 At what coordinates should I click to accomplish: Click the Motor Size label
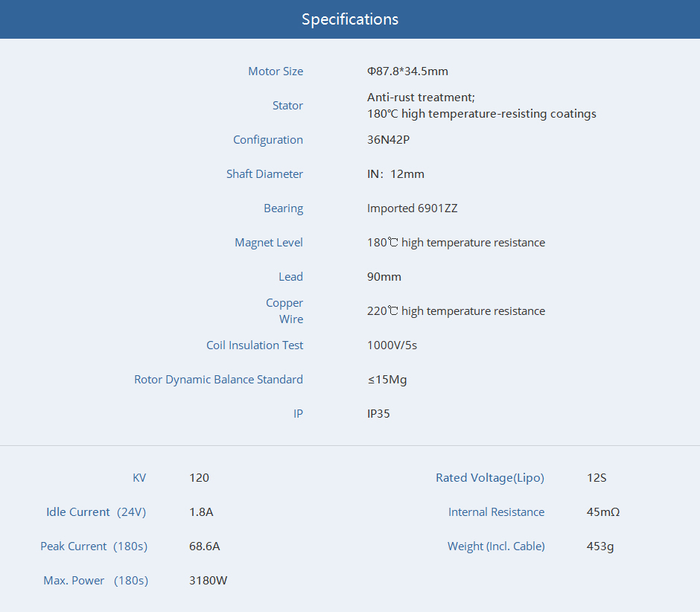[275, 71]
